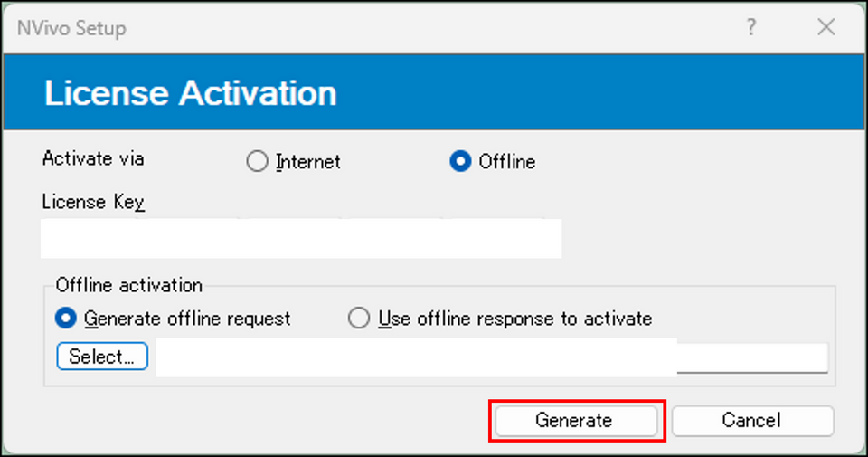
Task: Focus the offline request file path field
Action: 492,357
